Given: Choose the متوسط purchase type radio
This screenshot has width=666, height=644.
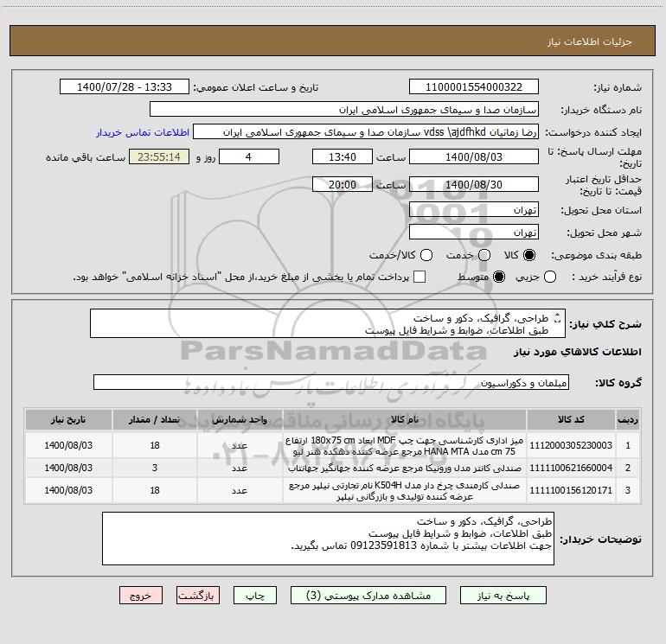Looking at the screenshot, I should coord(499,277).
